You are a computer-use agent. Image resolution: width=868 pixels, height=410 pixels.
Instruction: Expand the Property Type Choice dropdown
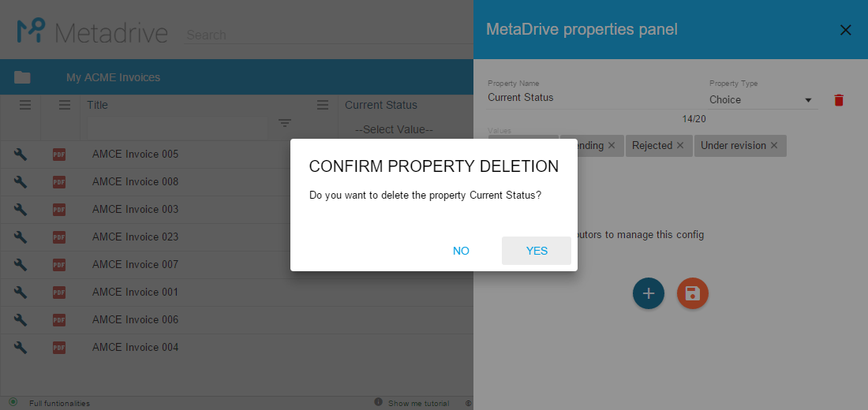pos(763,99)
